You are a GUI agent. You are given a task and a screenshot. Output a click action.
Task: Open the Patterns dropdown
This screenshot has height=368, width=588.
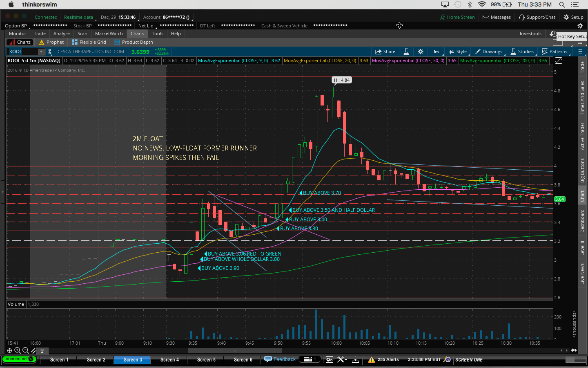point(555,52)
